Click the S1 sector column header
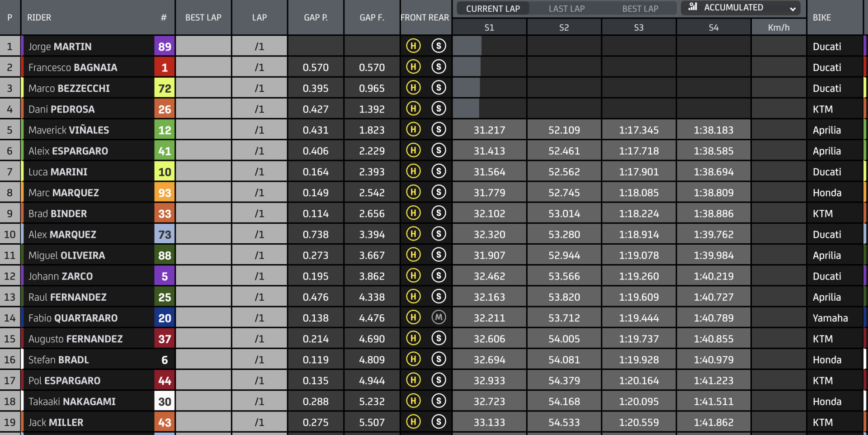This screenshot has width=868, height=435. (489, 28)
